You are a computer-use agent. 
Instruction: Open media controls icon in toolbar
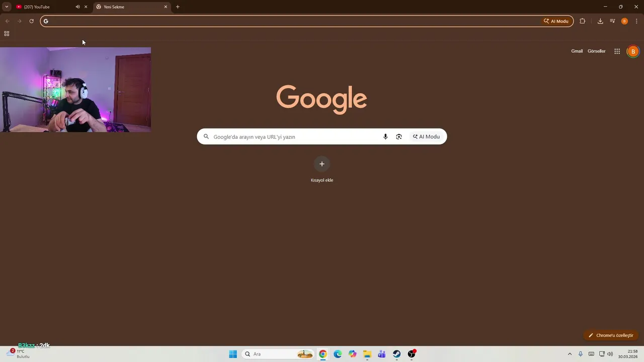[612, 21]
